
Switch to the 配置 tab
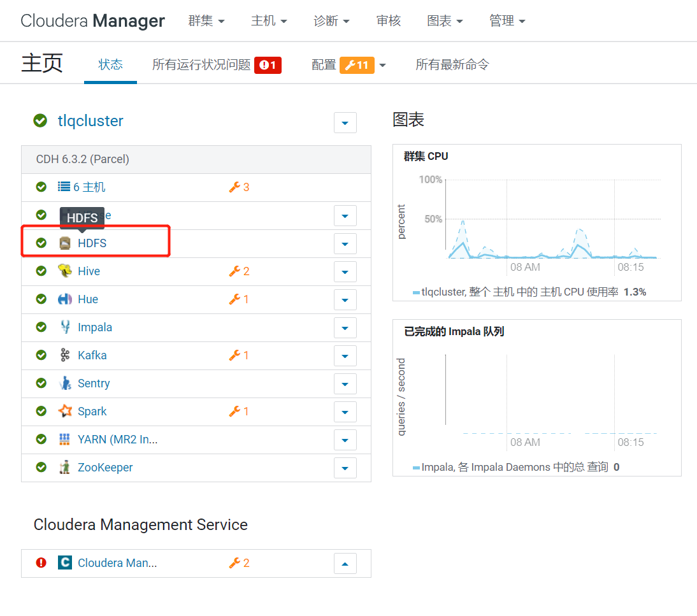[324, 65]
